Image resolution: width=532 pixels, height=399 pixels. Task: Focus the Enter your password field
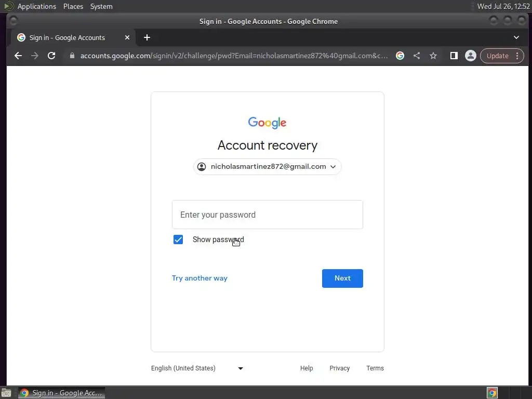point(268,215)
